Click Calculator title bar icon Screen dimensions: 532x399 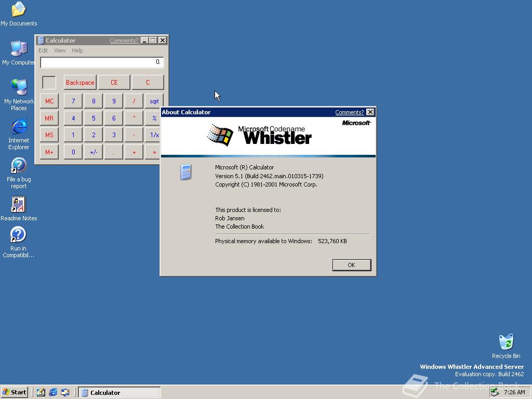[x=41, y=41]
